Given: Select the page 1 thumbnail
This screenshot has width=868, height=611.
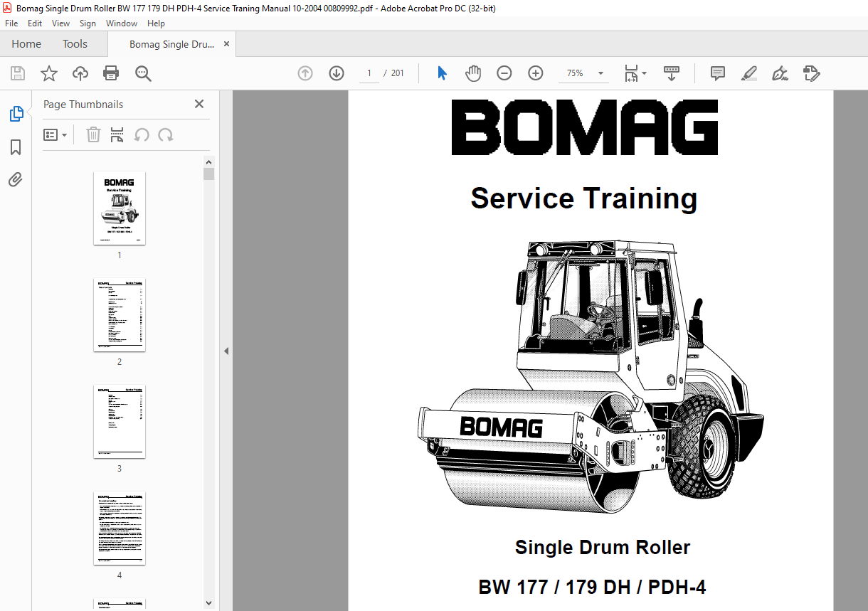Looking at the screenshot, I should 120,208.
